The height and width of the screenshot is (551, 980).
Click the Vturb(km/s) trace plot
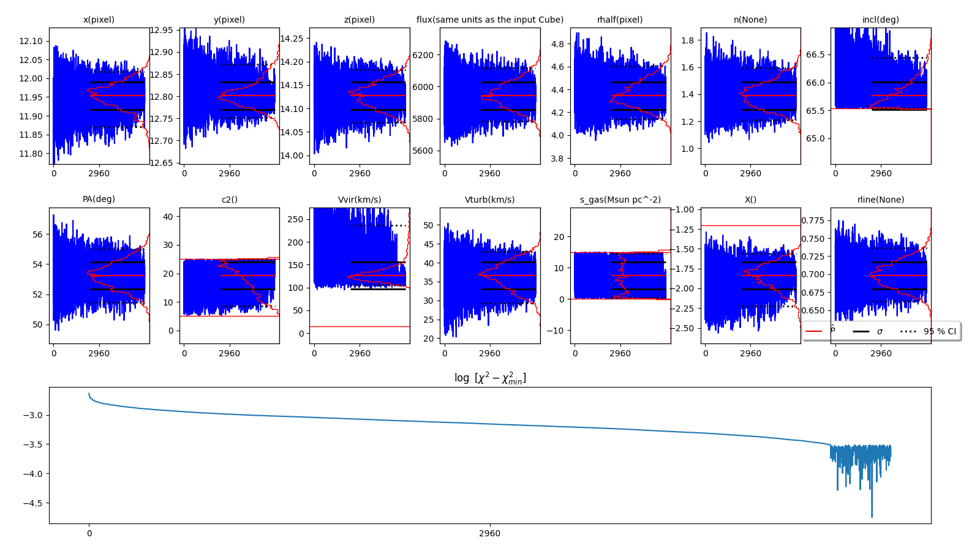489,275
